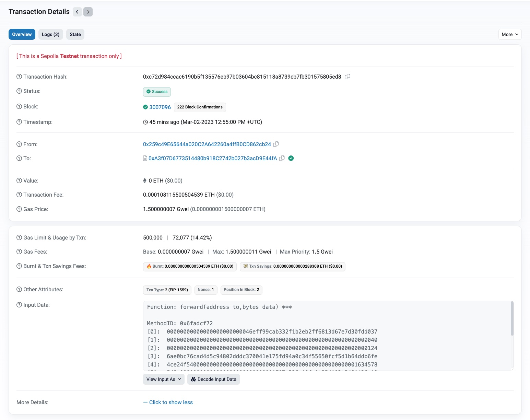This screenshot has height=420, width=530.
Task: Click the Input Data scrollbar
Action: tap(512, 319)
